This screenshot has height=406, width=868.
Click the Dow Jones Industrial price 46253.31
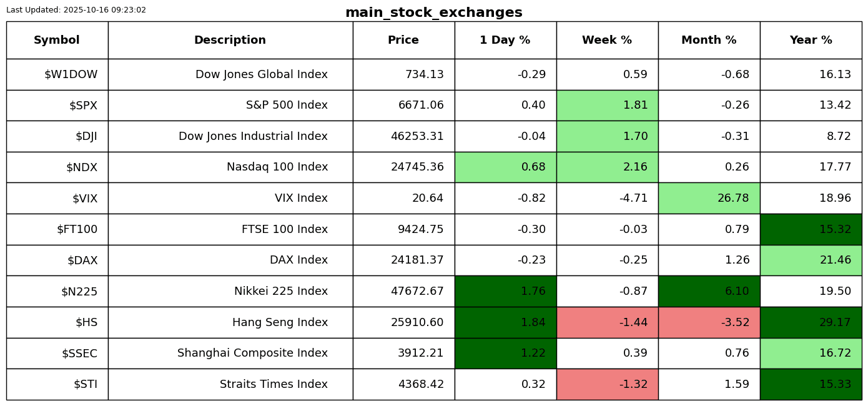(417, 136)
